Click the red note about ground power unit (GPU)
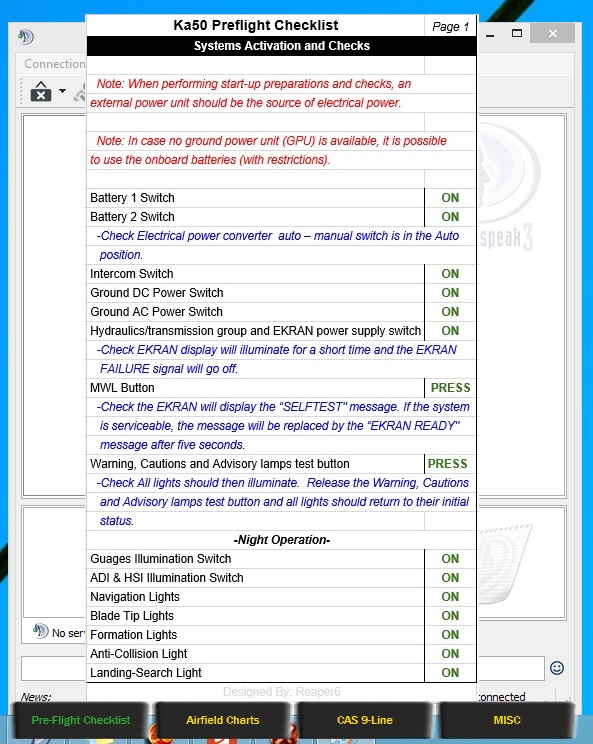 pyautogui.click(x=269, y=150)
